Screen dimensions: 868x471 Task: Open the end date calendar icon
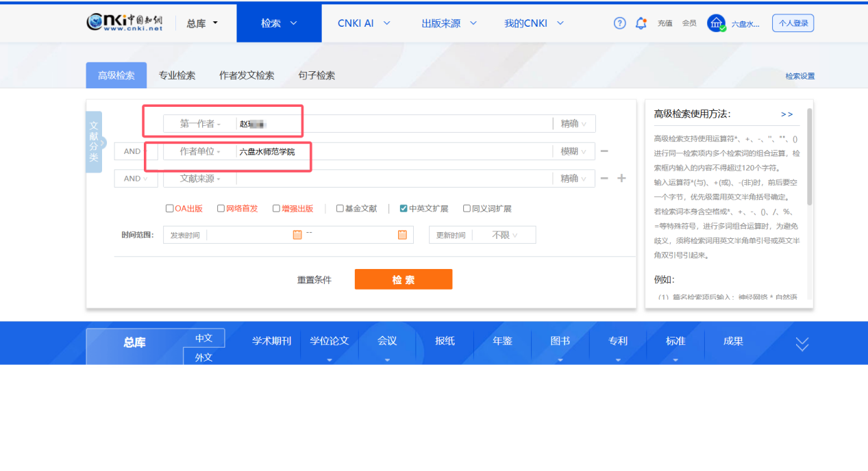tap(402, 235)
